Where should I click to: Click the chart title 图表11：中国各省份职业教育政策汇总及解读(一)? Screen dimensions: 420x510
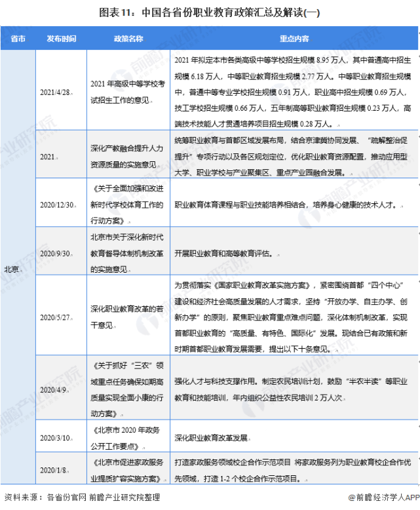(x=210, y=12)
